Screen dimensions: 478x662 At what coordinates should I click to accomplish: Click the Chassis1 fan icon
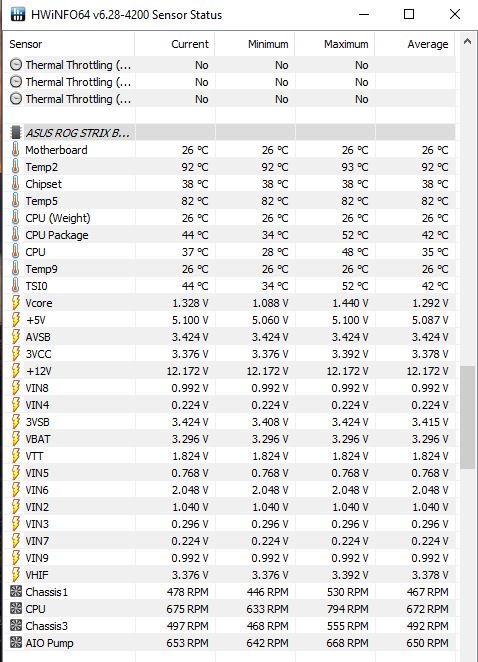[16, 592]
